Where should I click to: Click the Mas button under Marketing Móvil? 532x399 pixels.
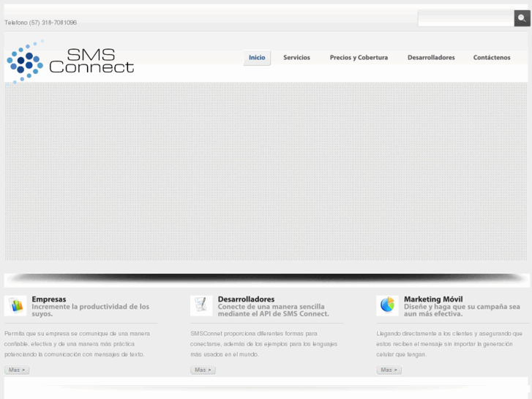click(389, 370)
